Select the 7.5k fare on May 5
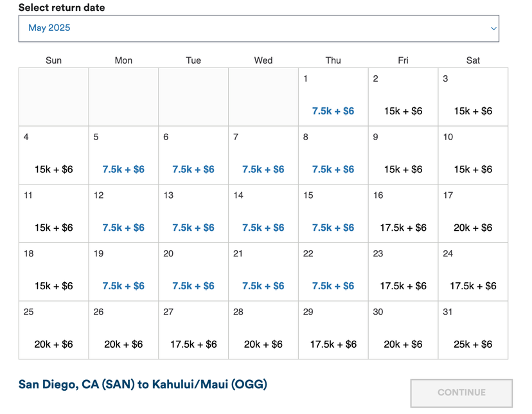This screenshot has height=414, width=532. 123,154
